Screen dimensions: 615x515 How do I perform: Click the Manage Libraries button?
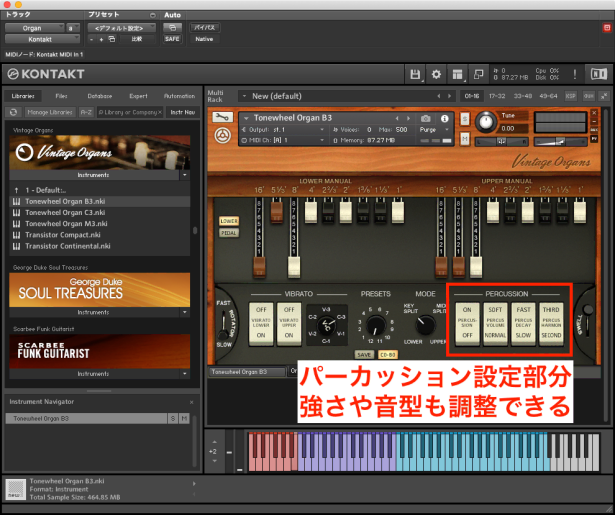click(50, 112)
